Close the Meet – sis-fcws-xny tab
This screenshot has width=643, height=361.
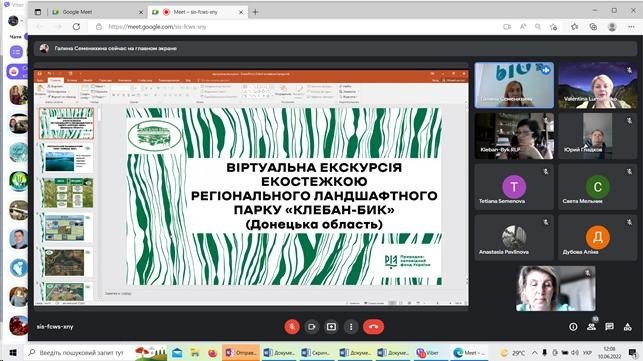(x=241, y=12)
